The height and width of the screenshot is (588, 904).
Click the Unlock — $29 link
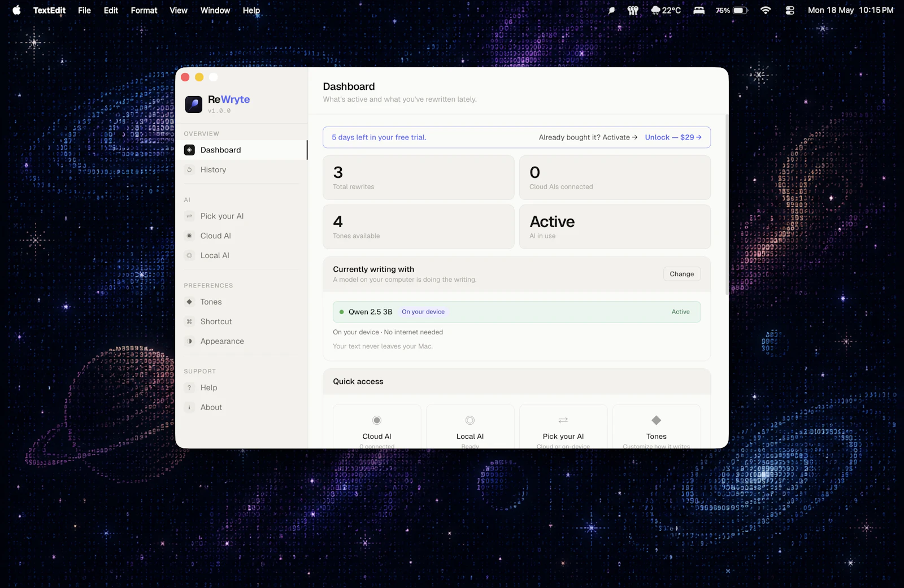673,137
